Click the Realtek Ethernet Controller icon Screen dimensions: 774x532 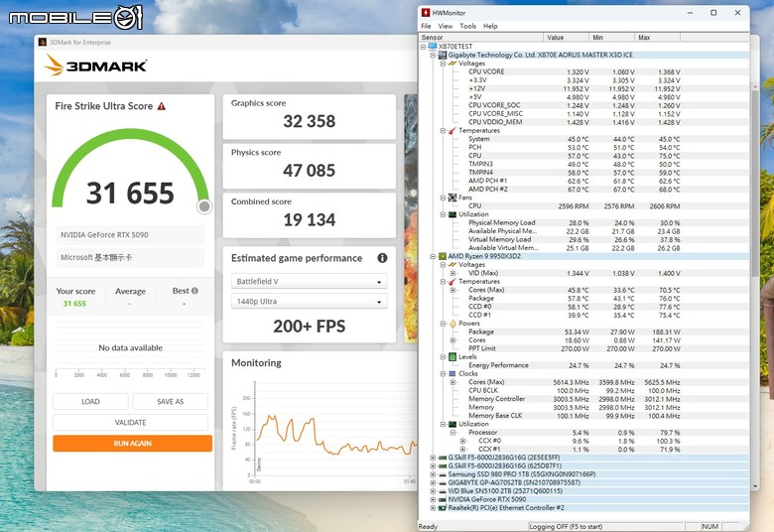coord(443,508)
